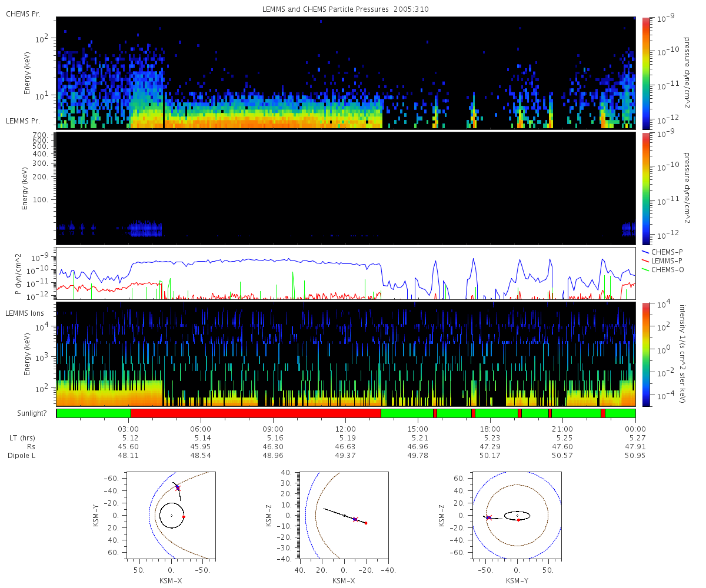Click the Dipole L value 50.17
Image resolution: width=706 pixels, height=588 pixels.
[491, 456]
